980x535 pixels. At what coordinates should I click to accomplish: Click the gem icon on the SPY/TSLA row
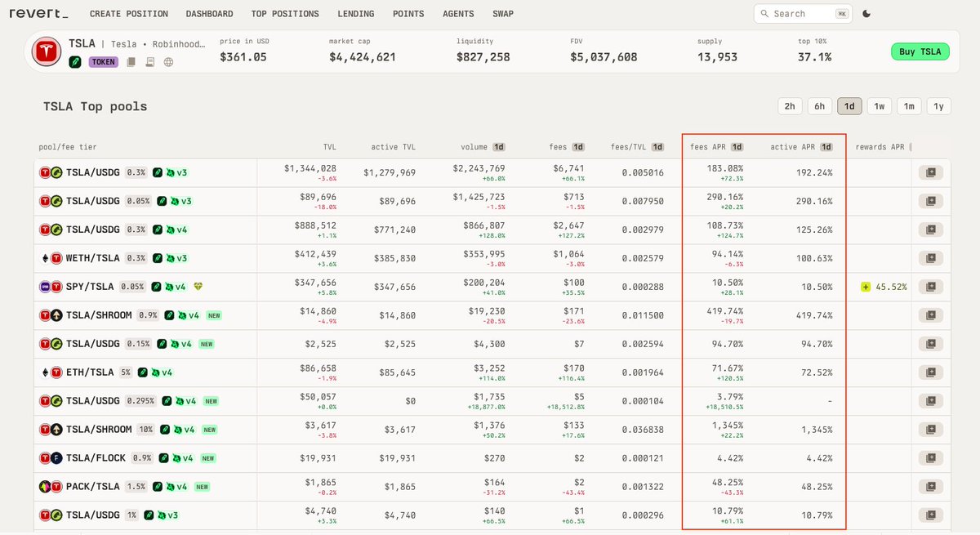tap(198, 287)
